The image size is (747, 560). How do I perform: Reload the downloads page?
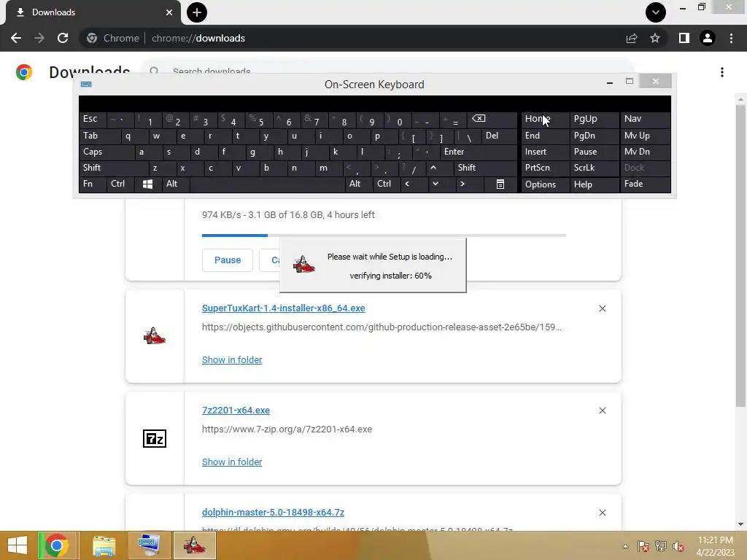pos(63,38)
